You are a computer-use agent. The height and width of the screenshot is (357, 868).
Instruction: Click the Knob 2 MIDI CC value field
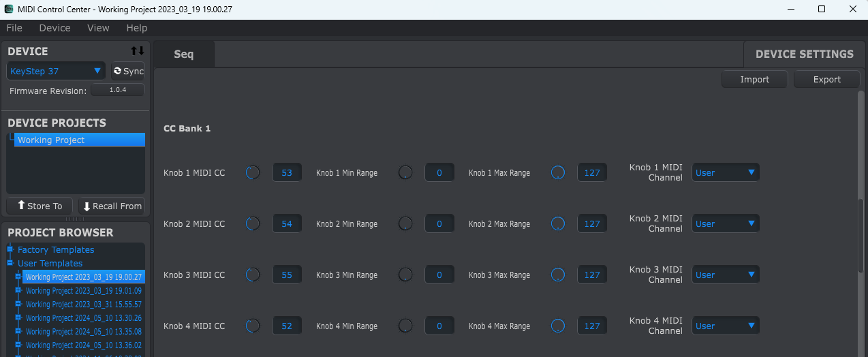pyautogui.click(x=287, y=223)
